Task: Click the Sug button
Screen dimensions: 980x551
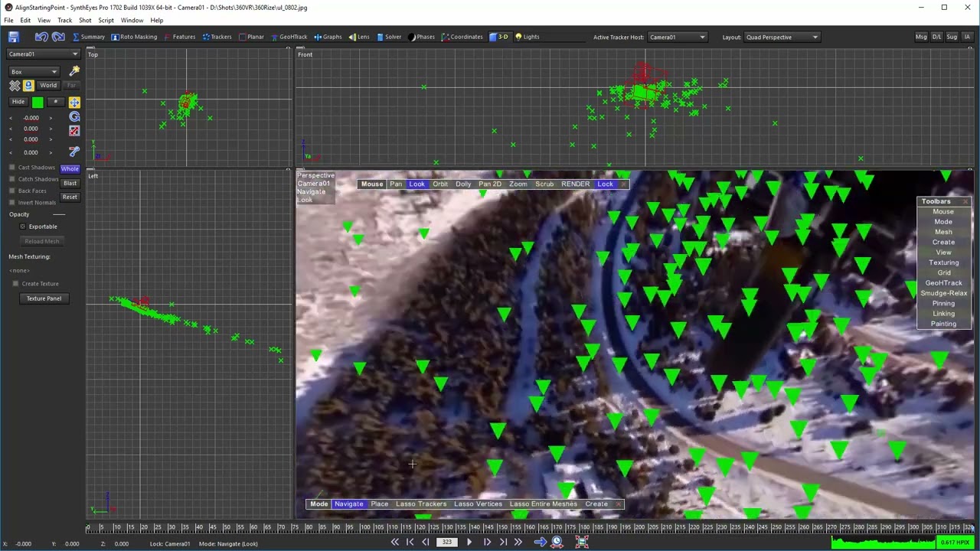Action: click(x=952, y=37)
